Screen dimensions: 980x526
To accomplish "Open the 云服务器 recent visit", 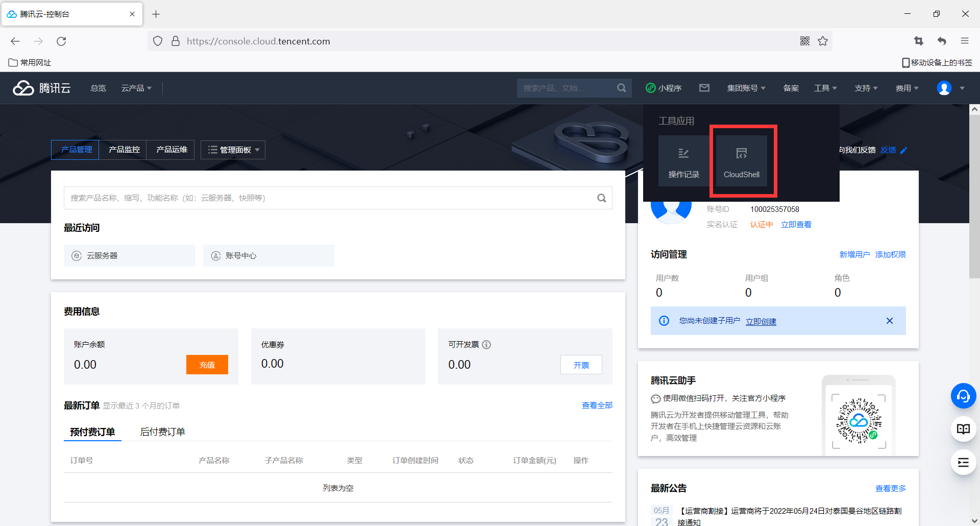I will pos(130,255).
